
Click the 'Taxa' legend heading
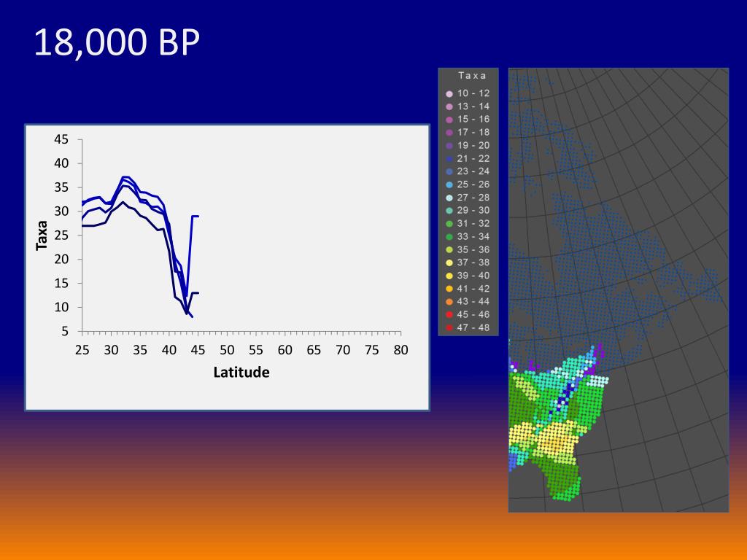[472, 76]
